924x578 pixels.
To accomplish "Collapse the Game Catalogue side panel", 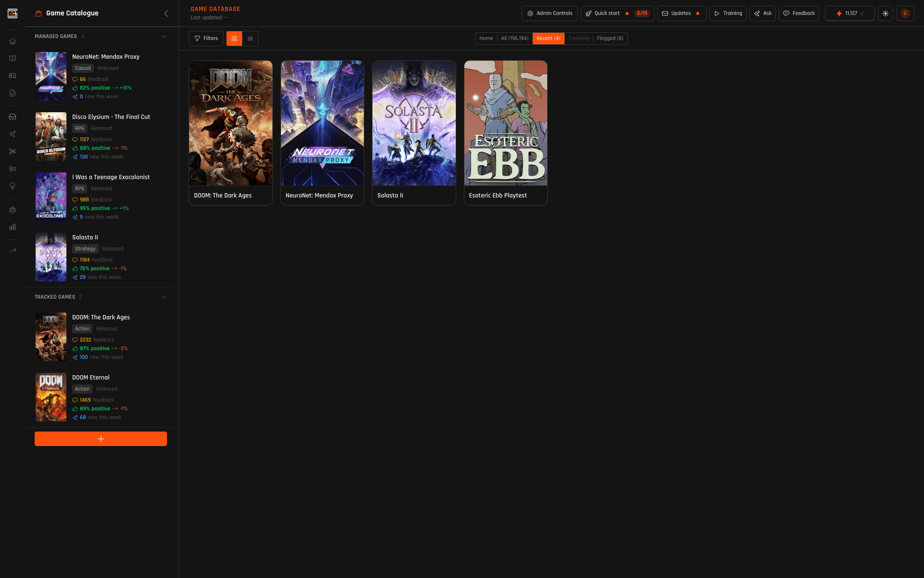I will 166,13.
